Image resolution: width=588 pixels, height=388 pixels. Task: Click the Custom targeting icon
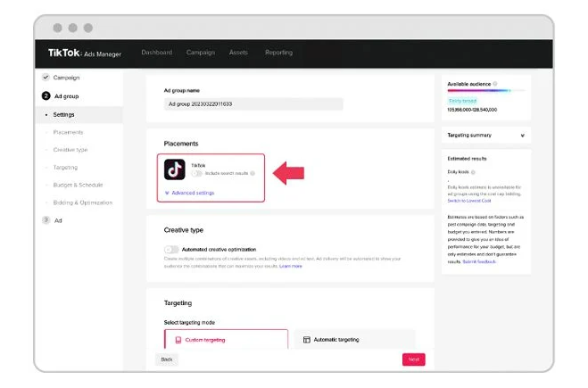click(178, 340)
